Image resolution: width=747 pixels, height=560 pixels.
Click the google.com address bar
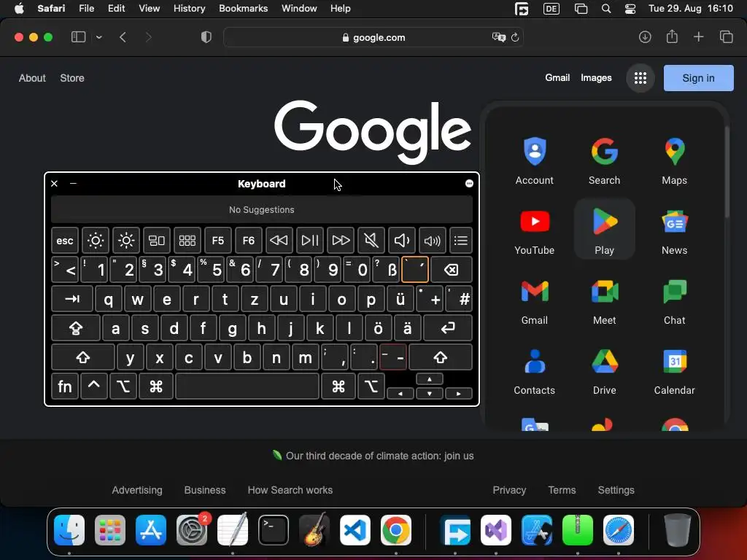coord(373,37)
